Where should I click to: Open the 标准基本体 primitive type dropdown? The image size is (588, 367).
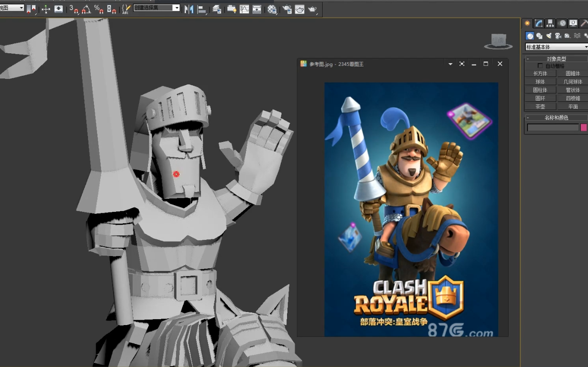[x=557, y=47]
